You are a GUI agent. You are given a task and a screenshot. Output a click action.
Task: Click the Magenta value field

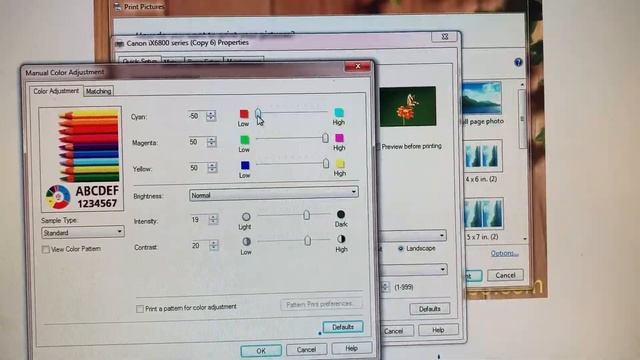197,142
